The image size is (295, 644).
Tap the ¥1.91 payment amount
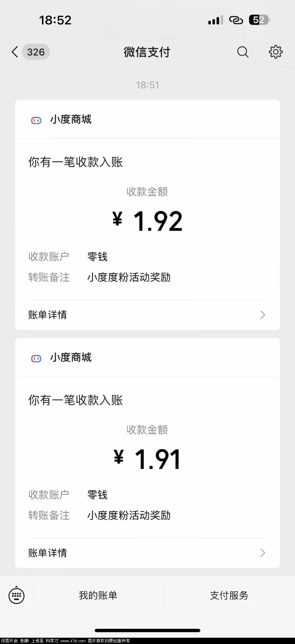click(147, 459)
